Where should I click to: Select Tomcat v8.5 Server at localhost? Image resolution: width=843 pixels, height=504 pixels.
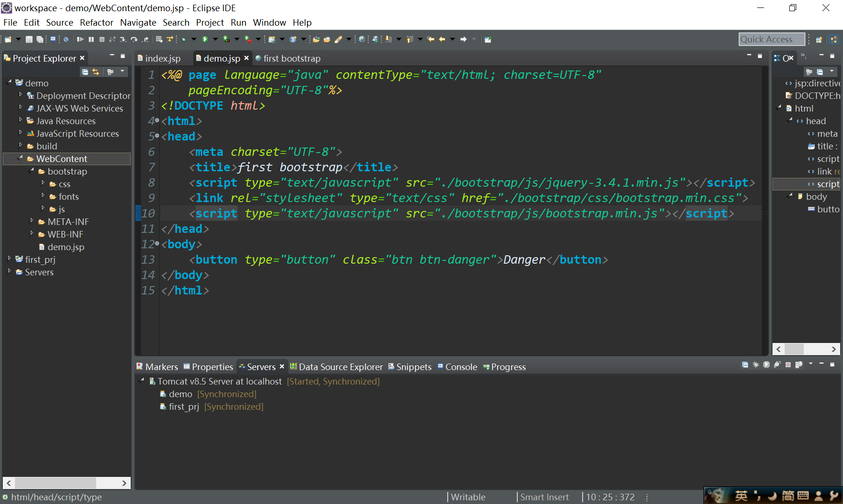(219, 381)
